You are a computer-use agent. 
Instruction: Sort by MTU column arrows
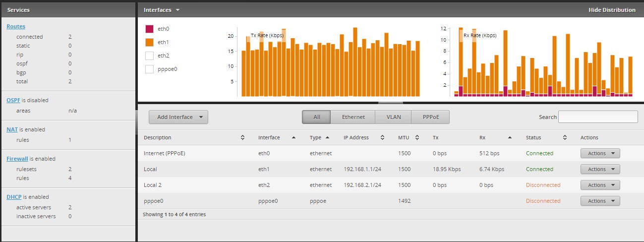point(417,138)
